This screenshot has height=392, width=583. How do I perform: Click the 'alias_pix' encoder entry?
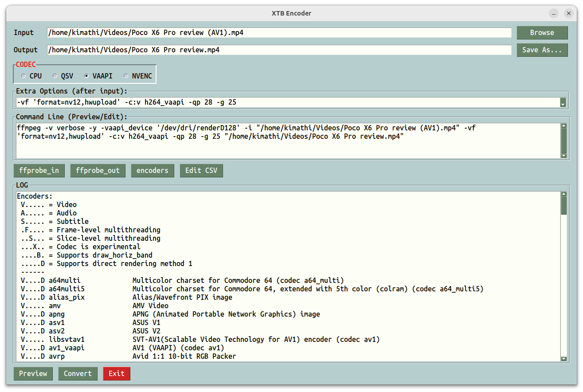tap(126, 297)
